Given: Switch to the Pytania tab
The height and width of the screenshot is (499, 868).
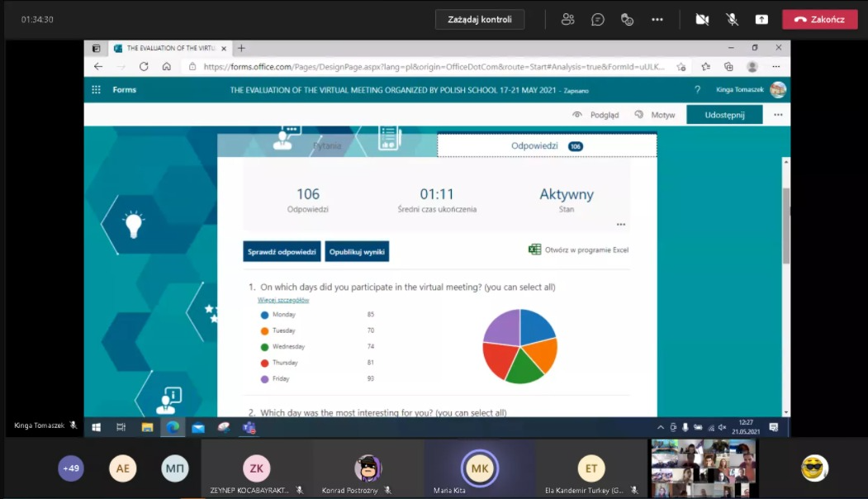Looking at the screenshot, I should (326, 145).
